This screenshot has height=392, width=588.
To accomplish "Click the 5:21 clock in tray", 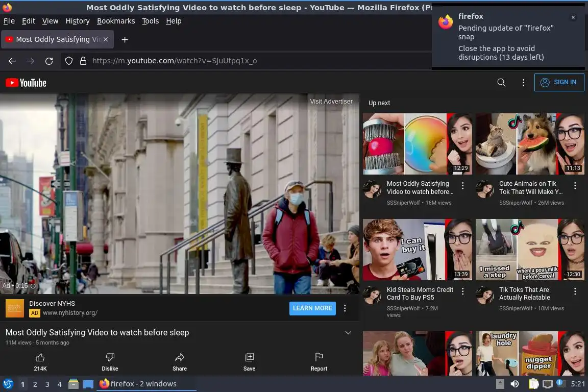I will tap(578, 384).
